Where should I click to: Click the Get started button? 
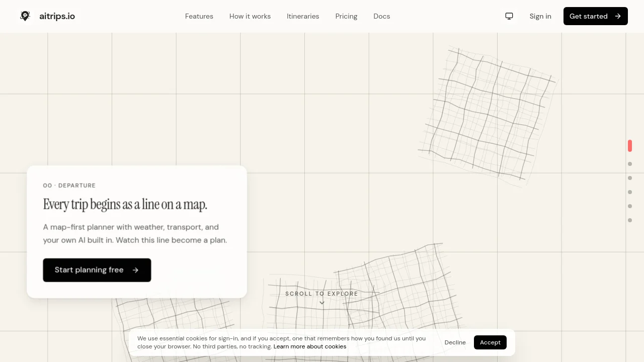pyautogui.click(x=596, y=16)
